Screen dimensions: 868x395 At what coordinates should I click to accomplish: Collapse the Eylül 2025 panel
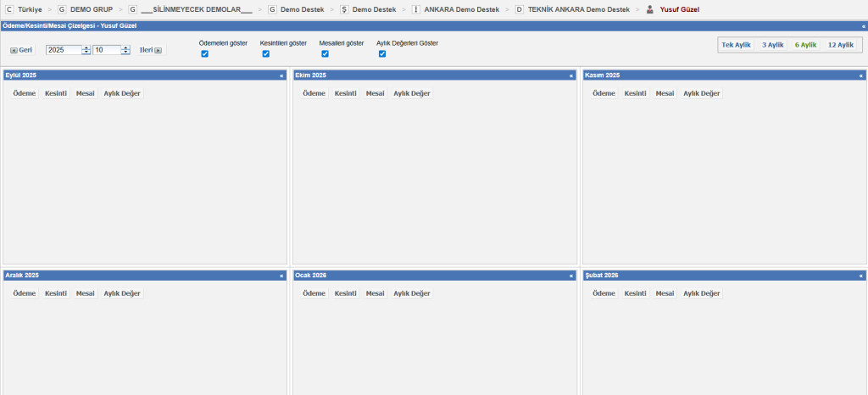click(x=281, y=75)
